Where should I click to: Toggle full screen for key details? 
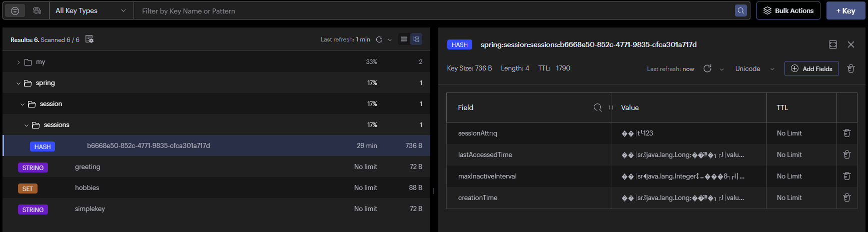(x=833, y=44)
